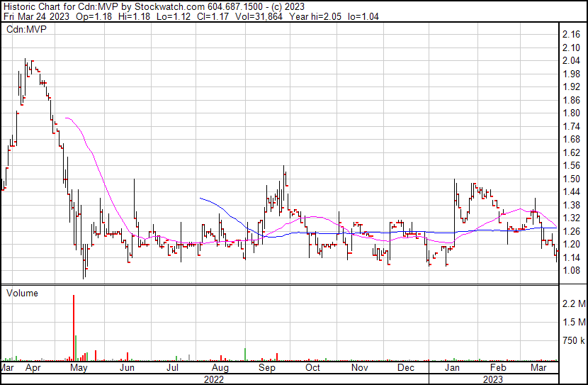Click the start of the blue moving average line
Image resolution: width=588 pixels, height=385 pixels.
(x=200, y=198)
